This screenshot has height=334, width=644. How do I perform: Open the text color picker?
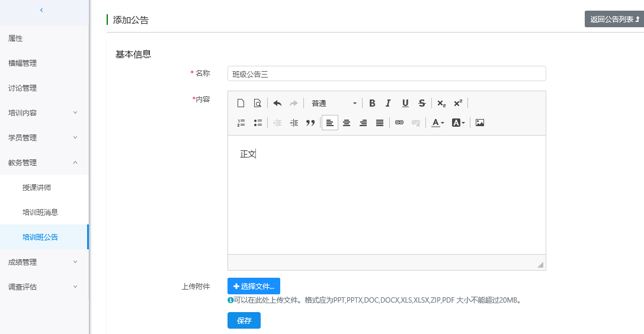pos(438,123)
